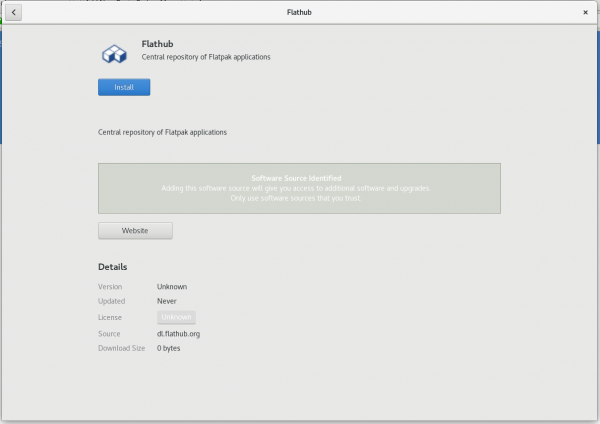The width and height of the screenshot is (600, 424).
Task: Open the Flathub Website button
Action: point(135,231)
